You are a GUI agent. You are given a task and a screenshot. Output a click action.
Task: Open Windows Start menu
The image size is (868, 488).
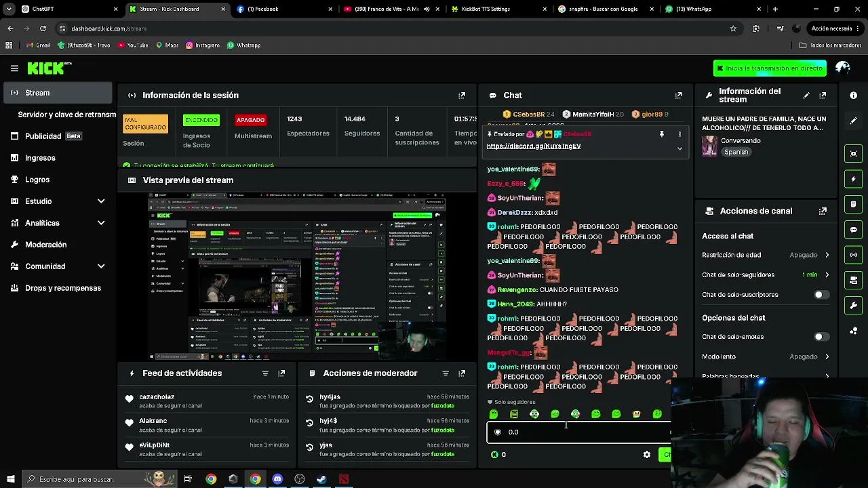9,479
